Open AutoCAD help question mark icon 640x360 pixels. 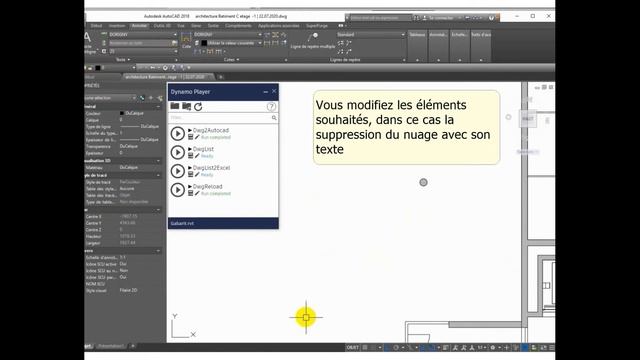coord(491,18)
